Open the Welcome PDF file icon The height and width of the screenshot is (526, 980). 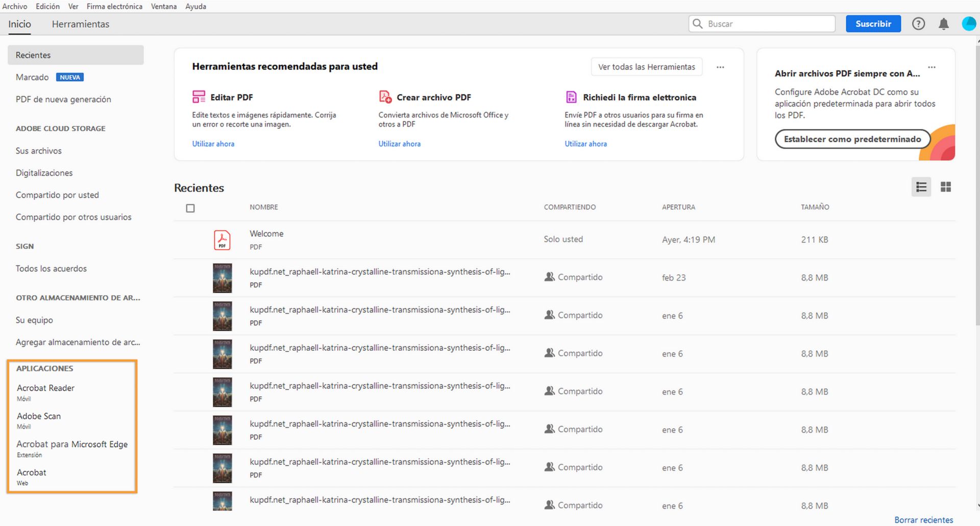tap(222, 240)
